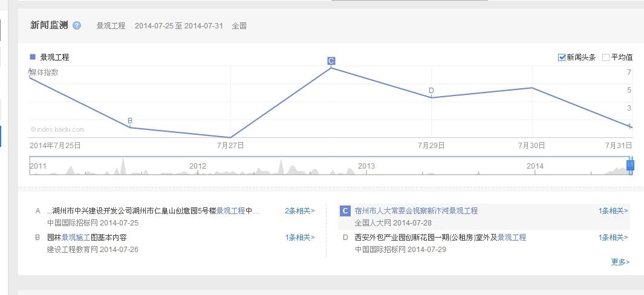The image size is (644, 295).
Task: Click the 2014年7月25日 axis label
Action: (x=55, y=145)
